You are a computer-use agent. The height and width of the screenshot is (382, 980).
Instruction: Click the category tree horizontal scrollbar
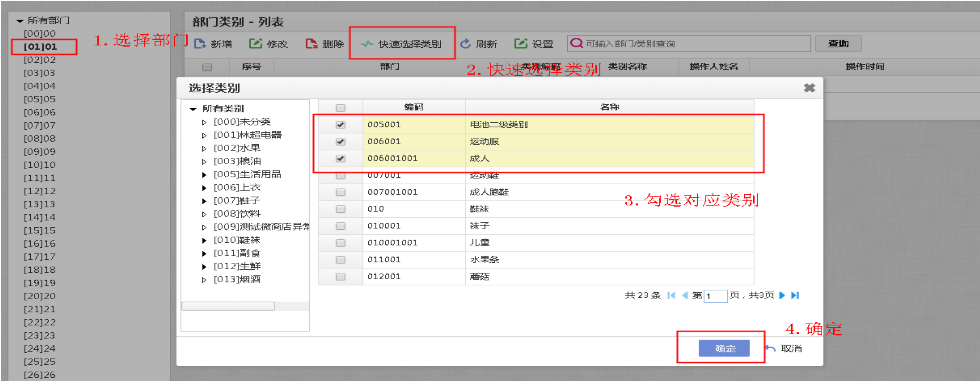(228, 306)
